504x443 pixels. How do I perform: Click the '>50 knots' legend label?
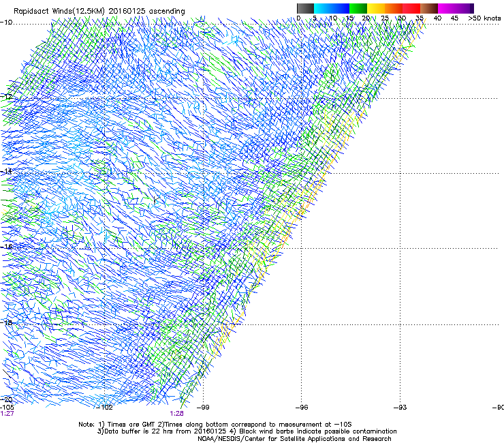coord(484,18)
